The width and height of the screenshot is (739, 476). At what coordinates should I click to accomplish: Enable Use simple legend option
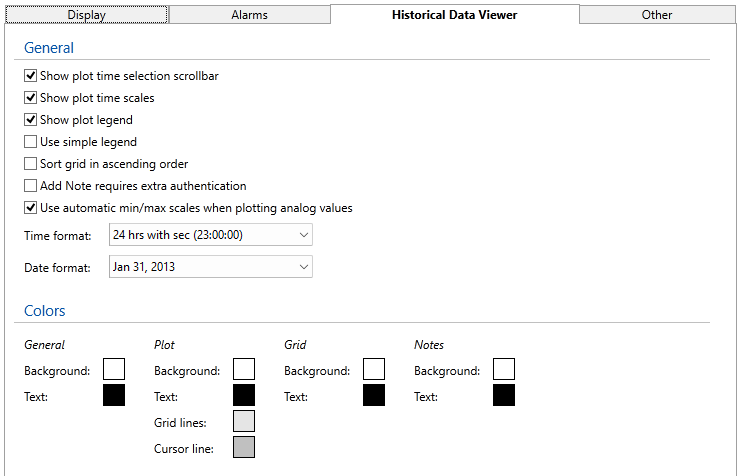click(31, 142)
